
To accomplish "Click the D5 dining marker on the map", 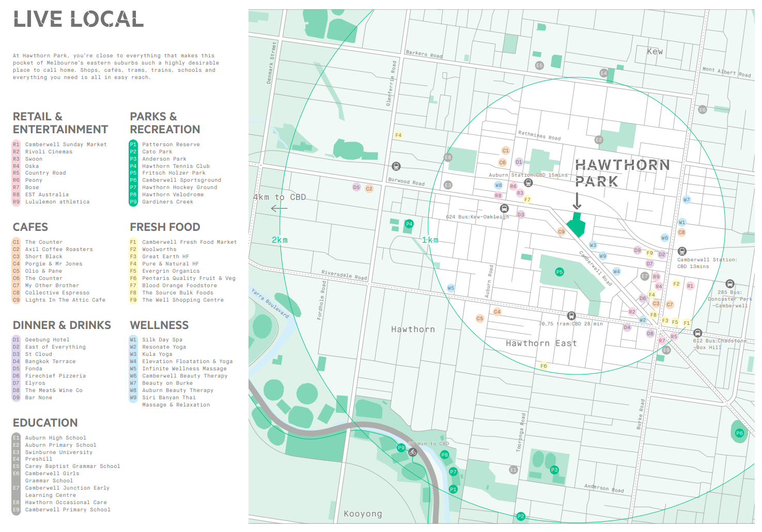I will (x=356, y=187).
